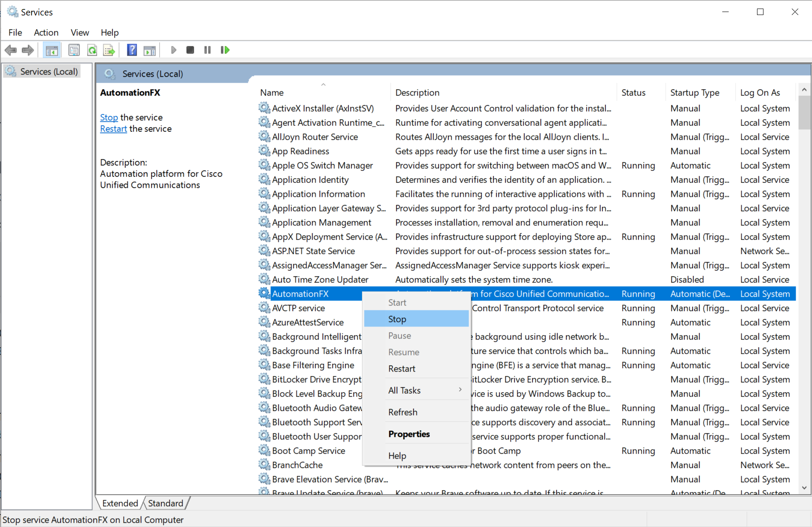Viewport: 812px width, 527px height.
Task: Click the Back arrow toolbar icon
Action: tap(11, 50)
